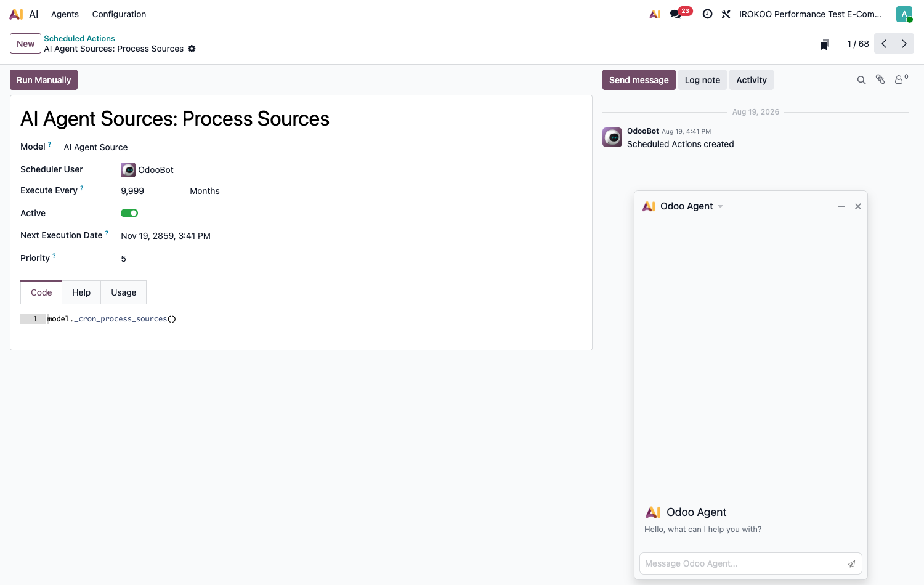Switch to the Help tab

[81, 292]
